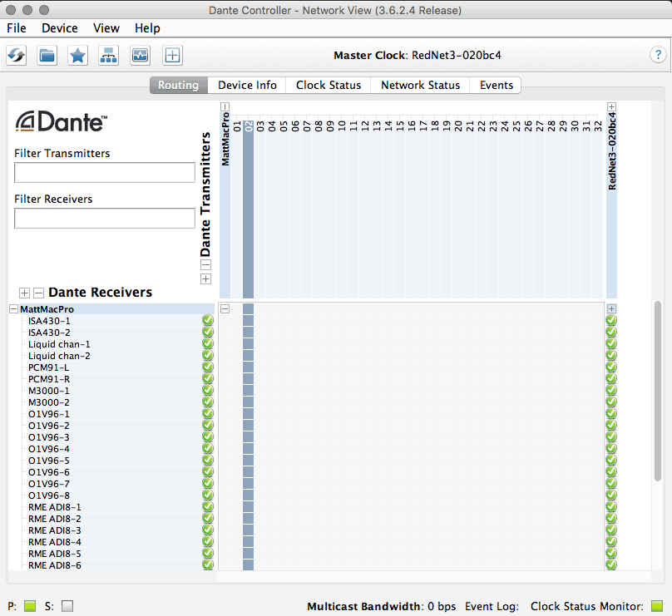Switch to the Clock Status tab
Image resolution: width=672 pixels, height=616 pixels.
tap(329, 86)
